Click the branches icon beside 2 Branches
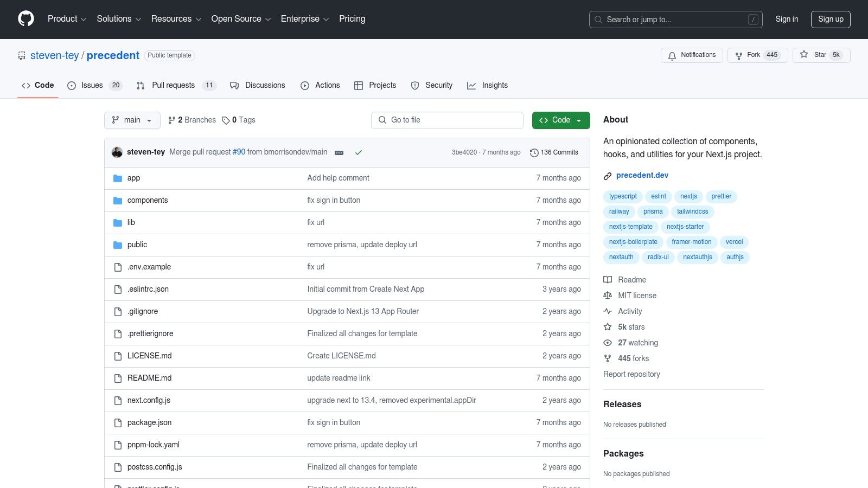868x488 pixels. (172, 120)
